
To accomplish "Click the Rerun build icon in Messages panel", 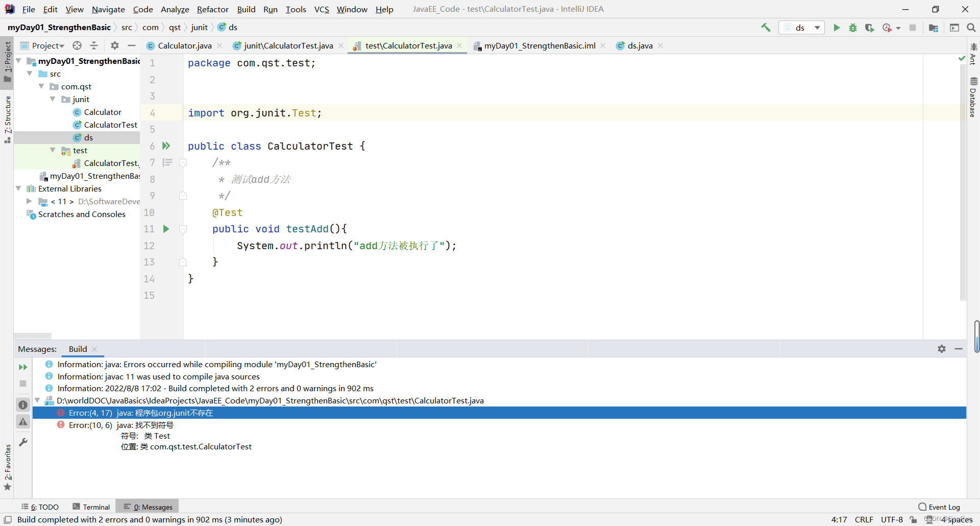I will pyautogui.click(x=23, y=367).
